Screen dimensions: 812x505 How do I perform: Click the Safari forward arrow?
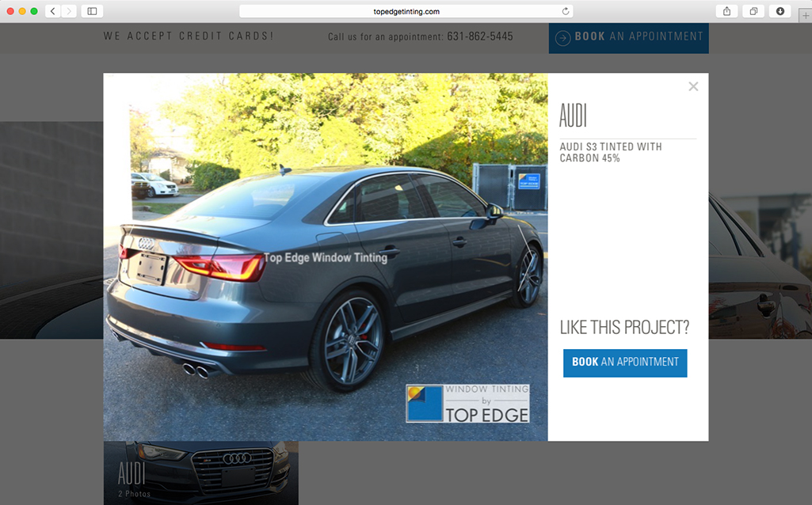[69, 11]
